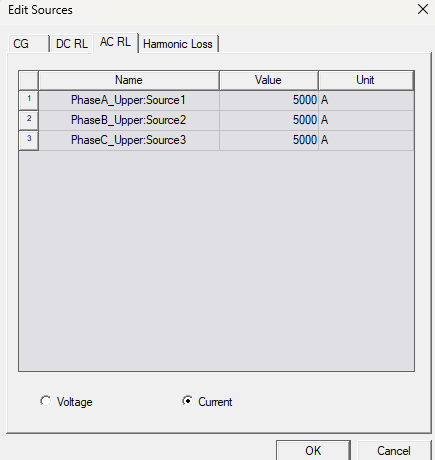Edit the value for PhaseA_Upper:Source1
Viewport: 435px width, 460px height.
(x=269, y=100)
